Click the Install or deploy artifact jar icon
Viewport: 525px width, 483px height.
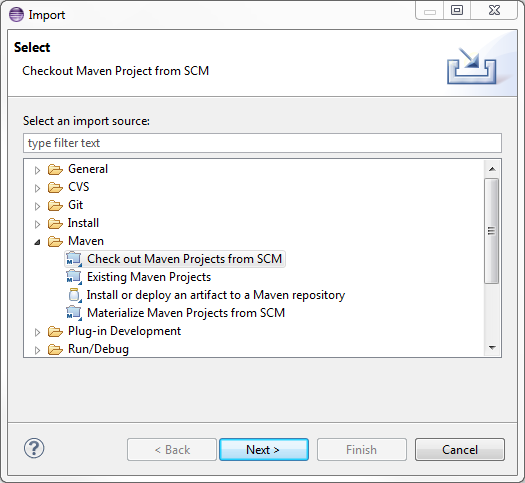(x=75, y=295)
